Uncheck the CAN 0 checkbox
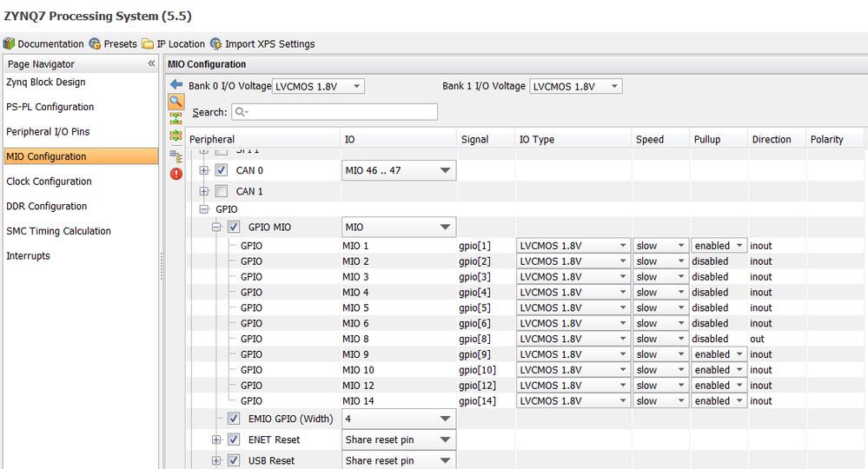 tap(222, 170)
